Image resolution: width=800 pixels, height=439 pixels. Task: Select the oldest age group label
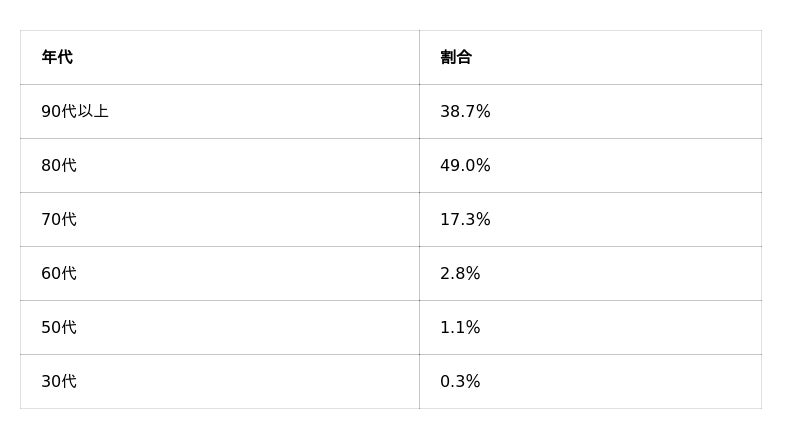[75, 112]
